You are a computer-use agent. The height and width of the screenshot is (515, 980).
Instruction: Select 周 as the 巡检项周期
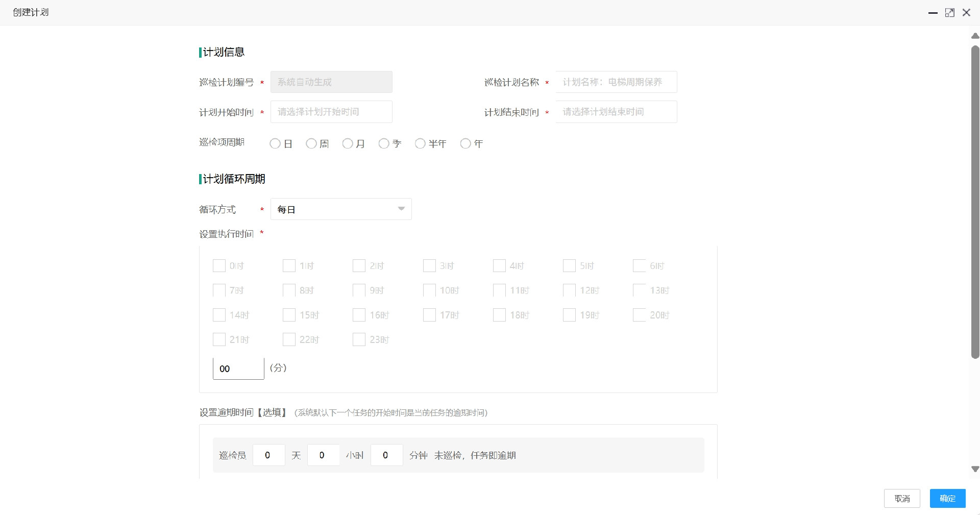311,143
